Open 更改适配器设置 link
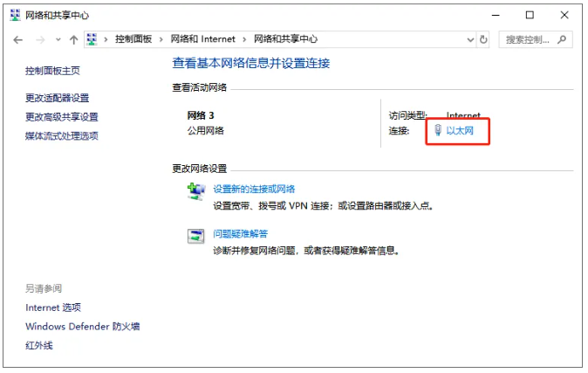 (x=57, y=98)
